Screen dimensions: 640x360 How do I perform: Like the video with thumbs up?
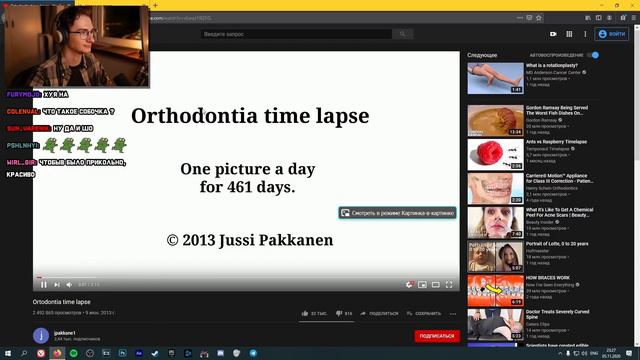pyautogui.click(x=313, y=313)
